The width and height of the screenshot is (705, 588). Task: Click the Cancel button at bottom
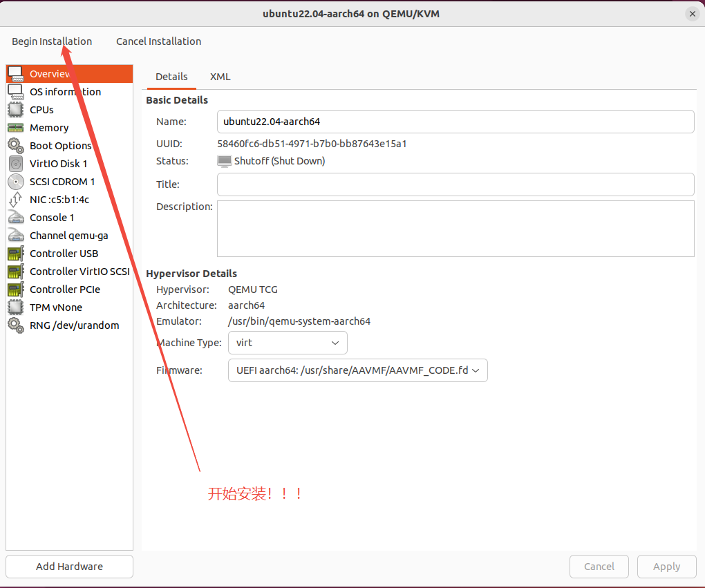pos(599,567)
